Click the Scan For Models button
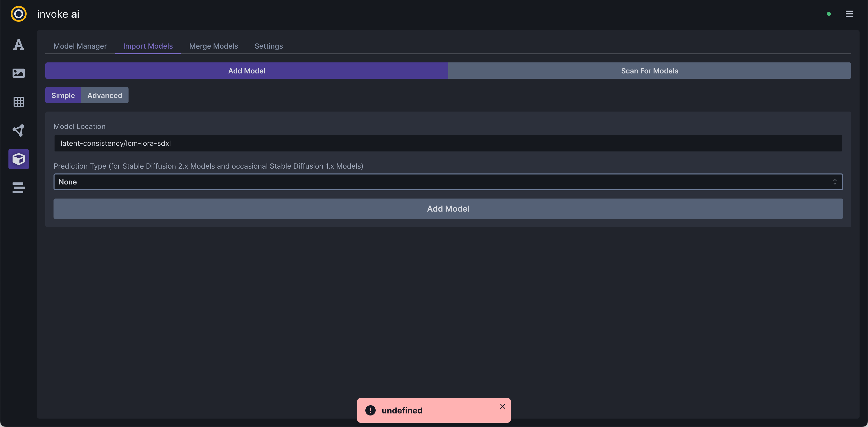The height and width of the screenshot is (427, 868). (650, 71)
